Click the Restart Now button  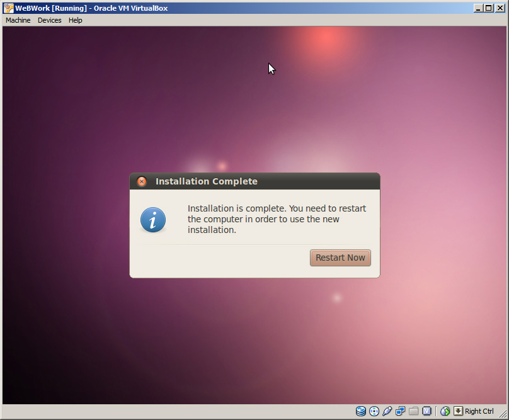340,258
